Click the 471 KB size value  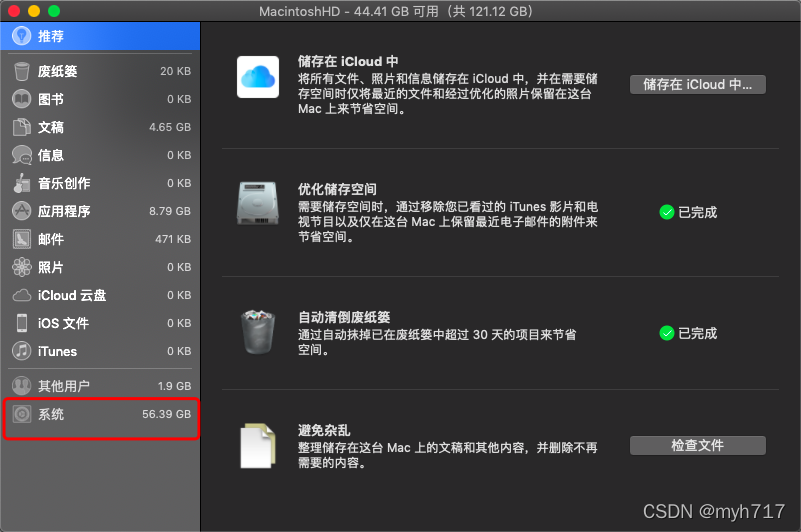173,239
